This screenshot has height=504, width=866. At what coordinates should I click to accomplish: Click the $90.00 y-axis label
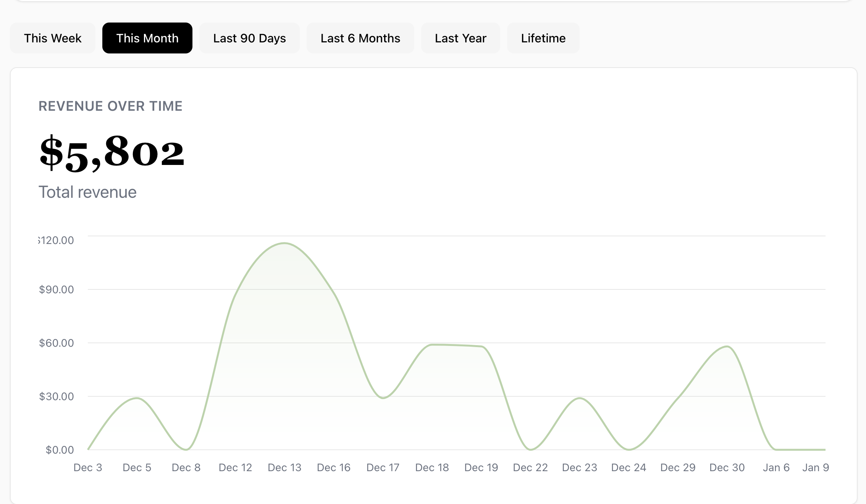tap(57, 289)
